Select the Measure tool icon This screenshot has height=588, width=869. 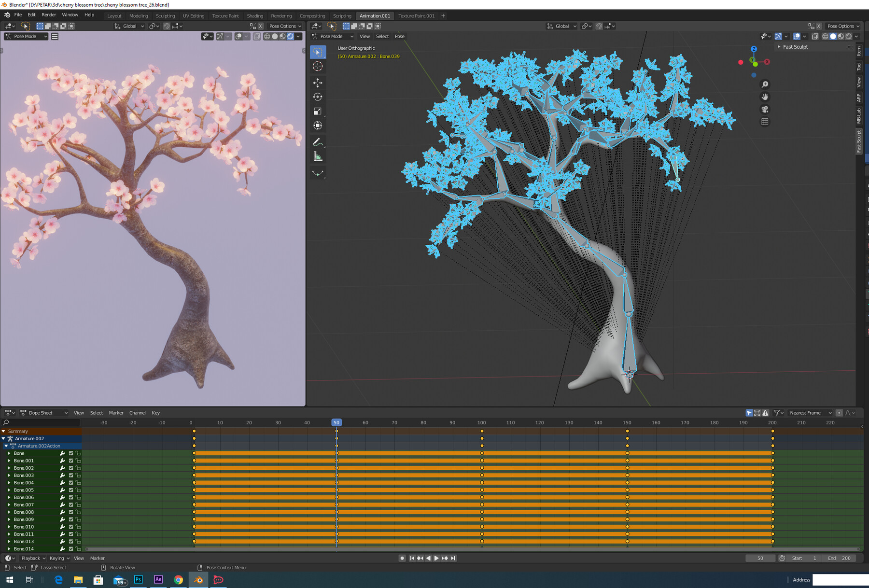click(318, 157)
